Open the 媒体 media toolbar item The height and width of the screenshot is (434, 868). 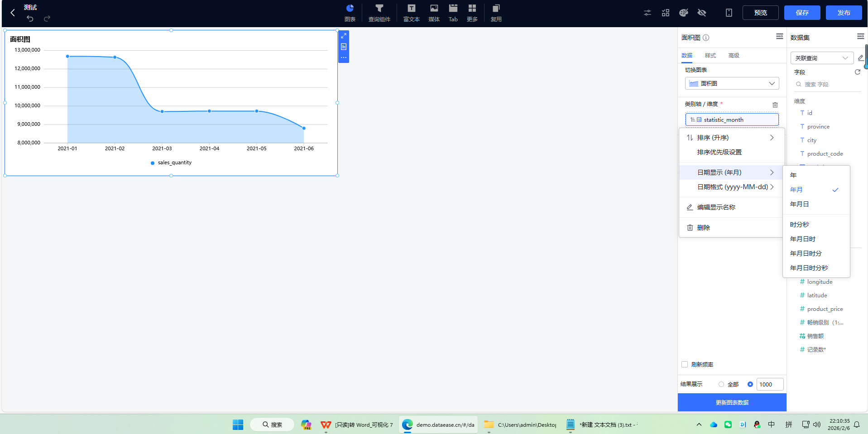click(x=434, y=13)
